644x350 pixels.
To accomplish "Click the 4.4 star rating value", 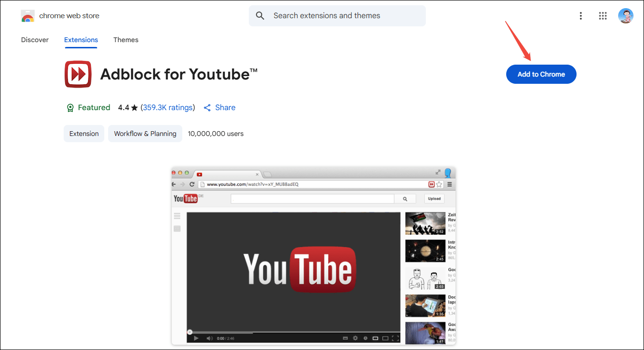I will [123, 108].
